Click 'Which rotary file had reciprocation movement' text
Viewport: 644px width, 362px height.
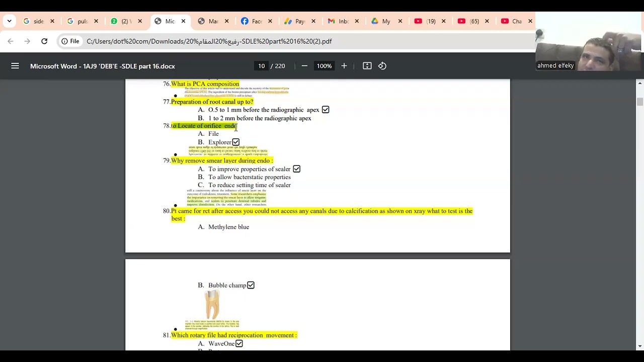(x=234, y=335)
